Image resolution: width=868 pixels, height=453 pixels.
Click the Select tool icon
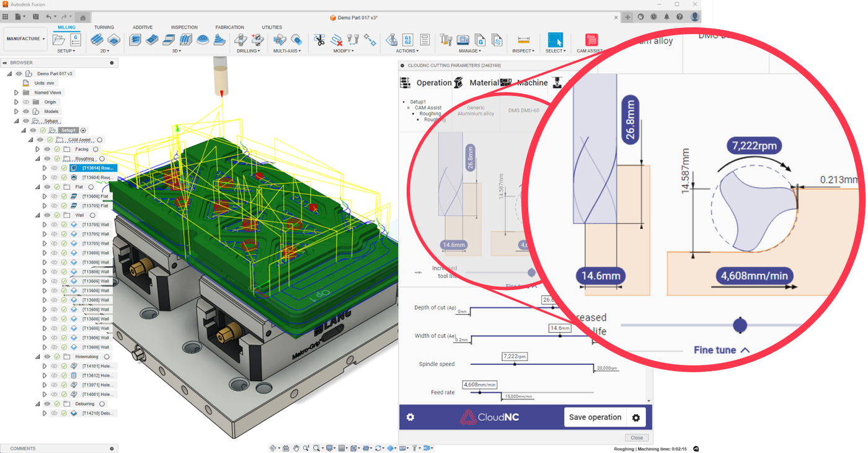click(x=556, y=40)
